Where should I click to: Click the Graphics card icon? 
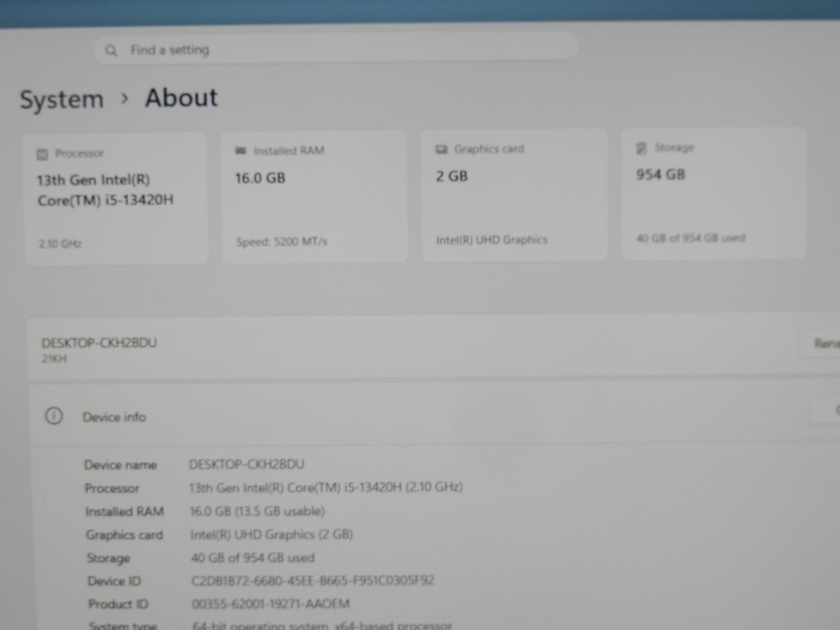coord(442,150)
